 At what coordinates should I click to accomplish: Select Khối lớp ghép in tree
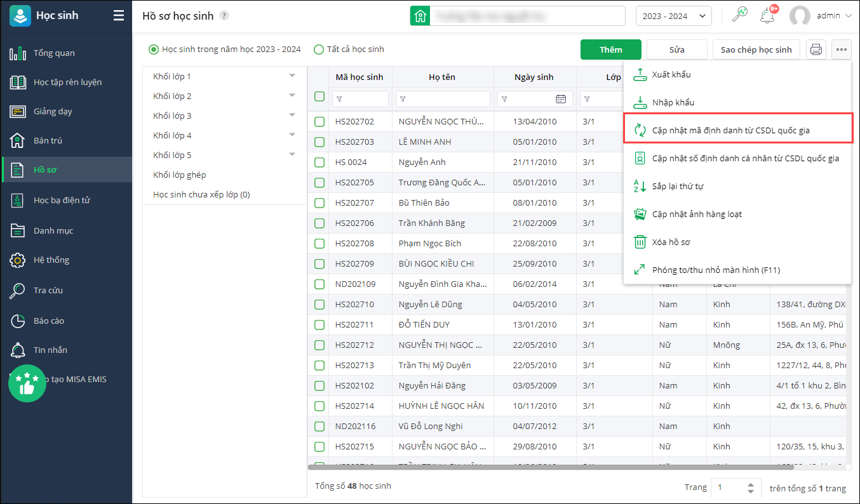[x=180, y=175]
